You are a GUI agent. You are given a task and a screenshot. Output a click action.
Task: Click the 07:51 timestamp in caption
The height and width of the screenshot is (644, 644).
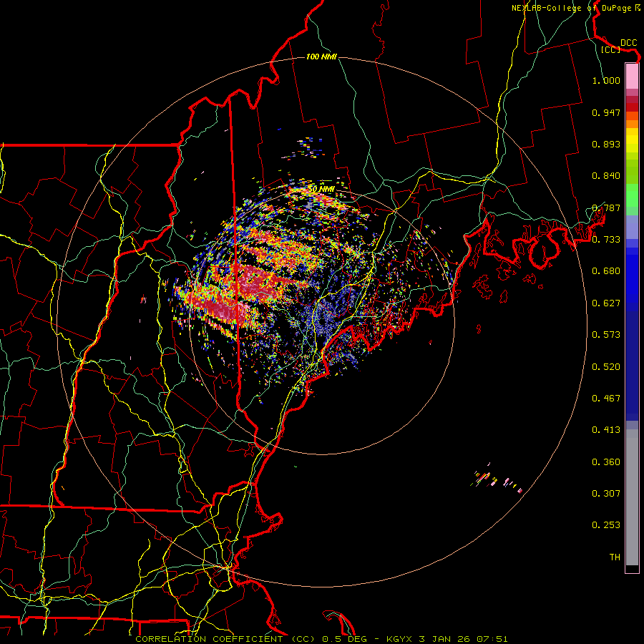492,639
